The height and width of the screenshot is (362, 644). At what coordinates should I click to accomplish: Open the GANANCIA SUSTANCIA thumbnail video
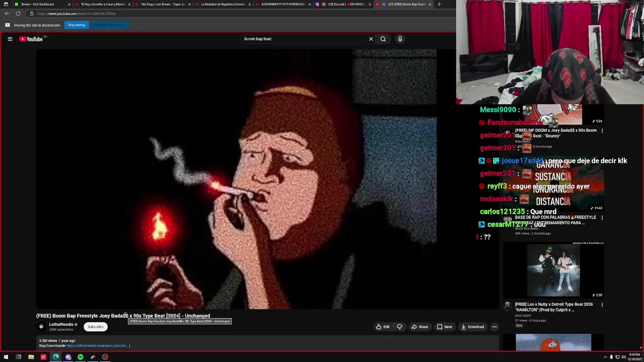coord(553,184)
